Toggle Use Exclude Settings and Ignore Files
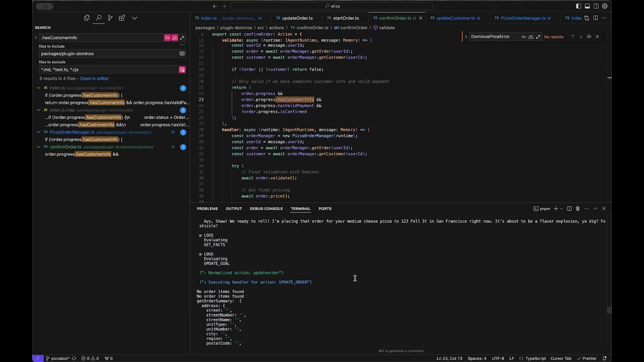 [182, 69]
